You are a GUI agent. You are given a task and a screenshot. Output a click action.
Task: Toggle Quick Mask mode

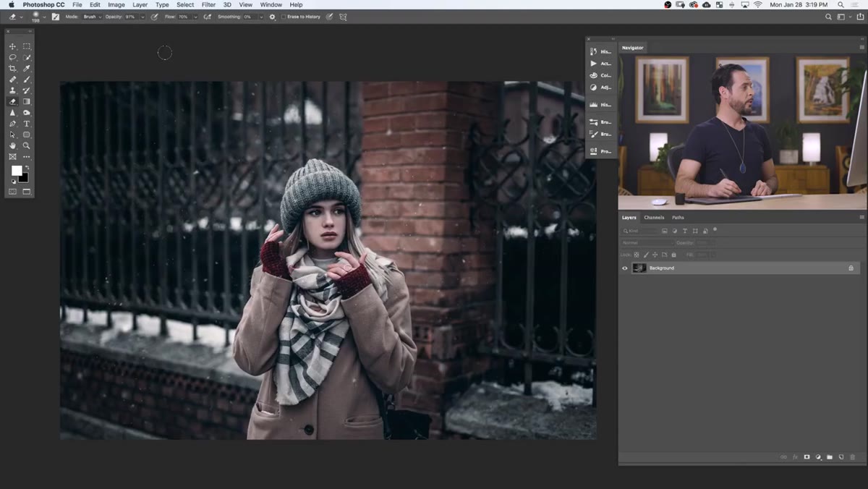coord(12,192)
